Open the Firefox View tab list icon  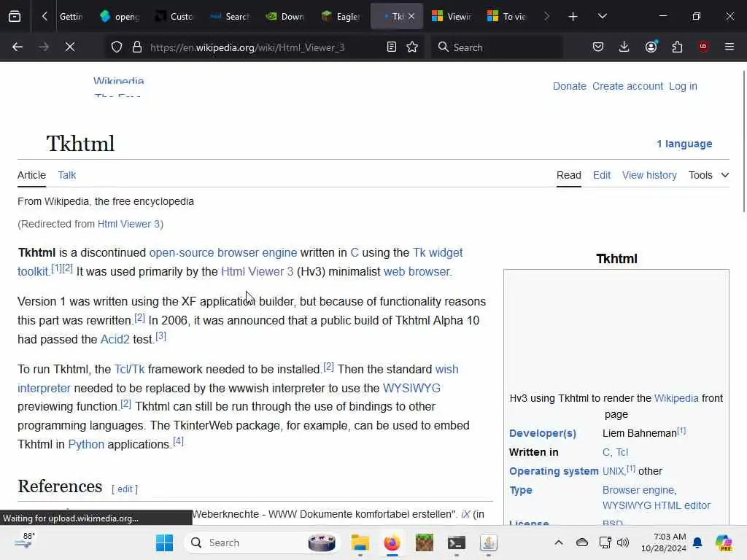pos(15,17)
